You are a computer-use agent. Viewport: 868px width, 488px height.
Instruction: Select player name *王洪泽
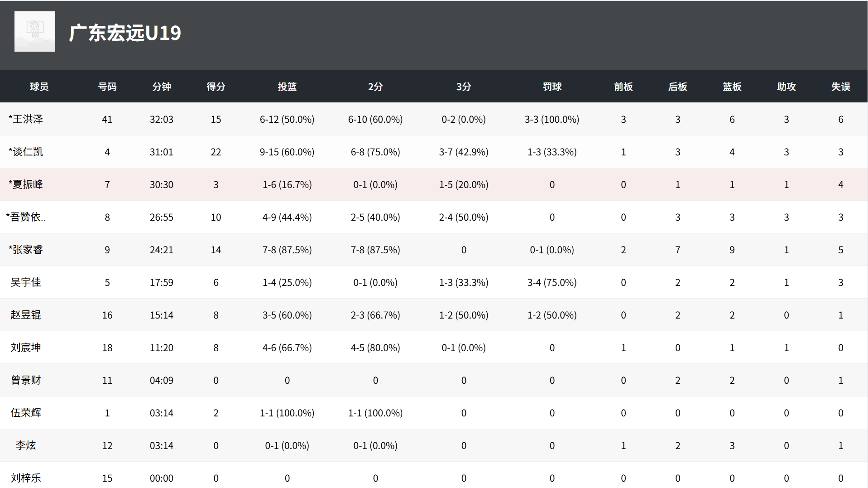[26, 119]
